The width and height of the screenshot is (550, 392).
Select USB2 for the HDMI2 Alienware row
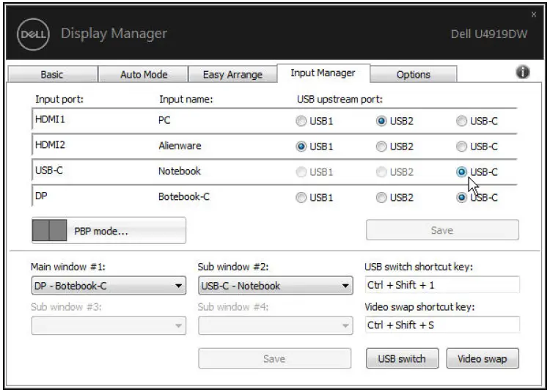[381, 147]
